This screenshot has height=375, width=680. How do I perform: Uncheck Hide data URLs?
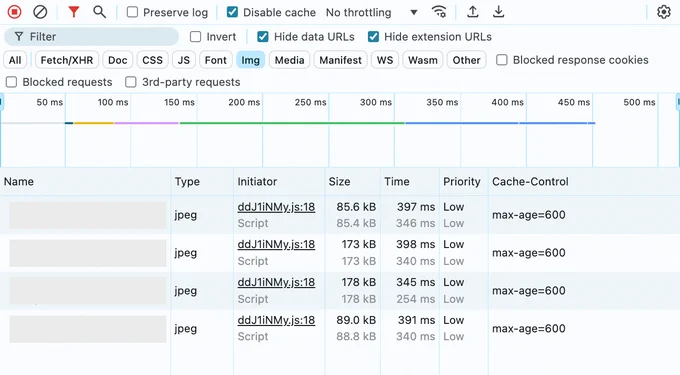(263, 37)
